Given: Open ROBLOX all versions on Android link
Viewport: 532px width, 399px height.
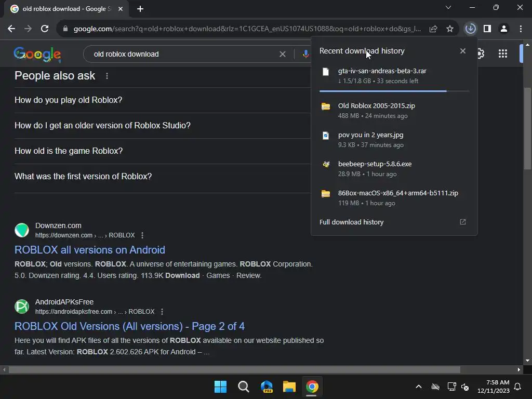Looking at the screenshot, I should [90, 250].
